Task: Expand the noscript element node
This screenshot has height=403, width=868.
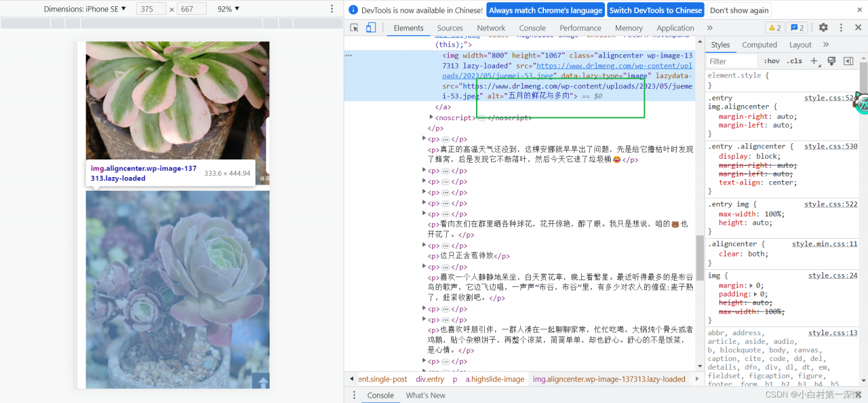Action: [431, 117]
